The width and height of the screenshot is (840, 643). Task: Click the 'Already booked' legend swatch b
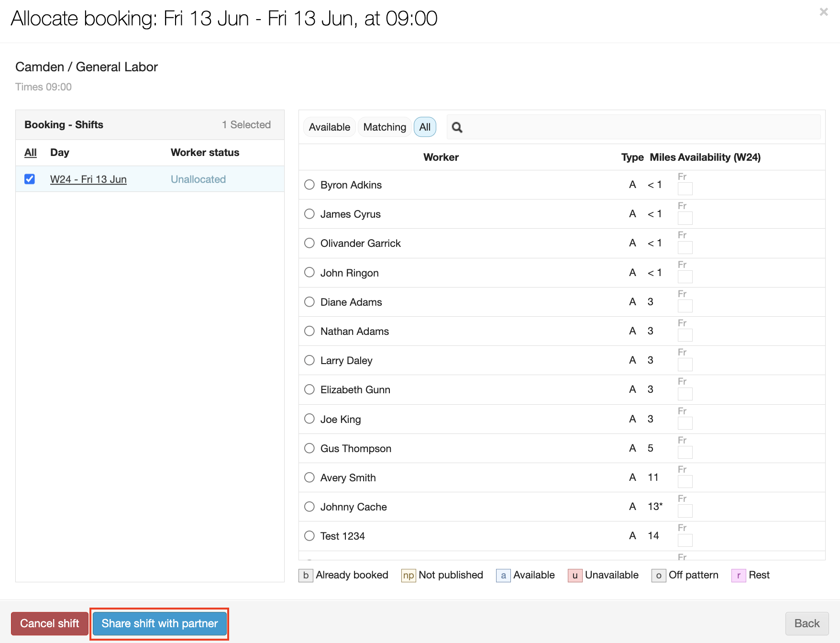pos(306,575)
